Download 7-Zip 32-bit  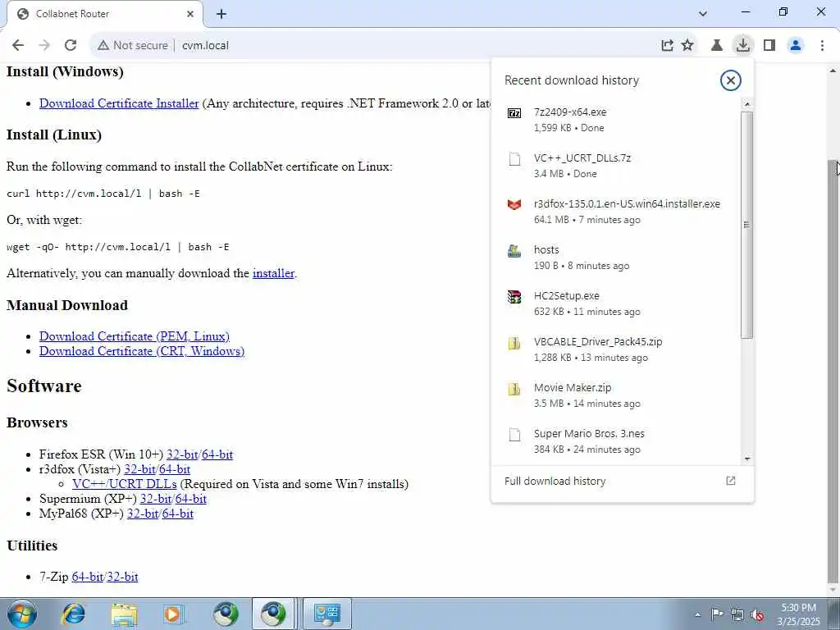pos(123,577)
